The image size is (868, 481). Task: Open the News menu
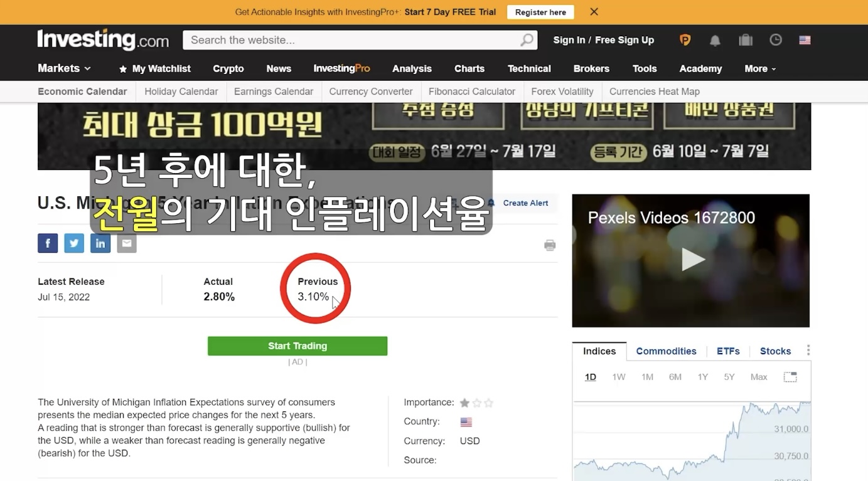pyautogui.click(x=279, y=68)
